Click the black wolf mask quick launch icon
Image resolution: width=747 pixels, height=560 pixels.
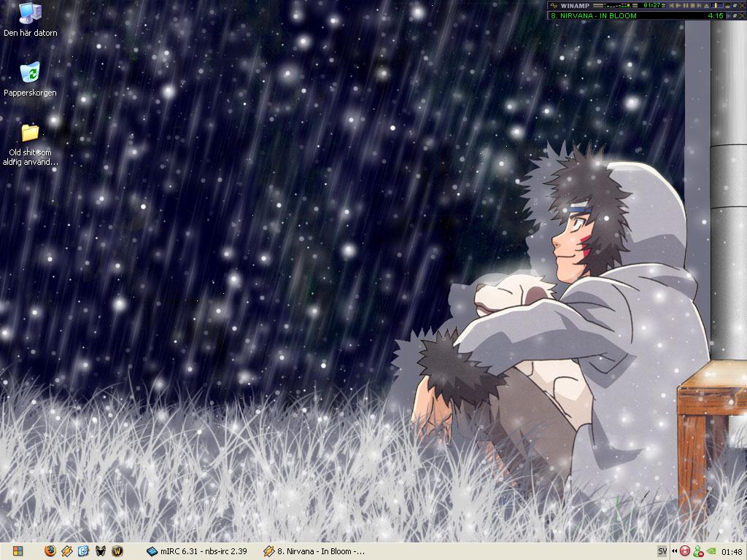(100, 551)
